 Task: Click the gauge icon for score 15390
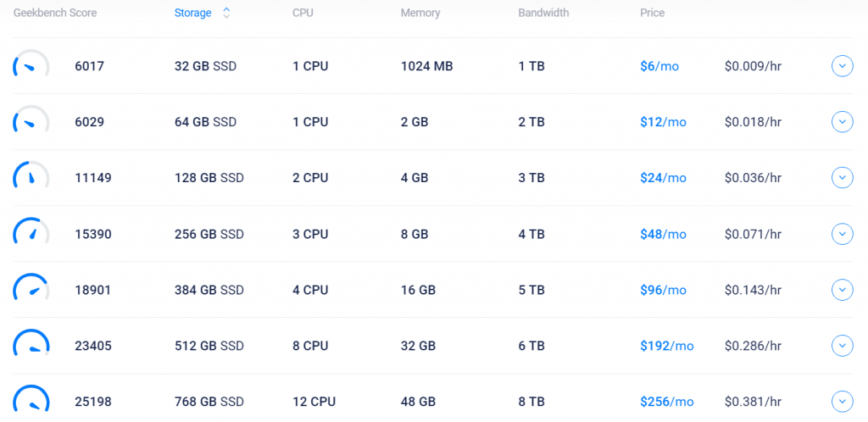31,234
